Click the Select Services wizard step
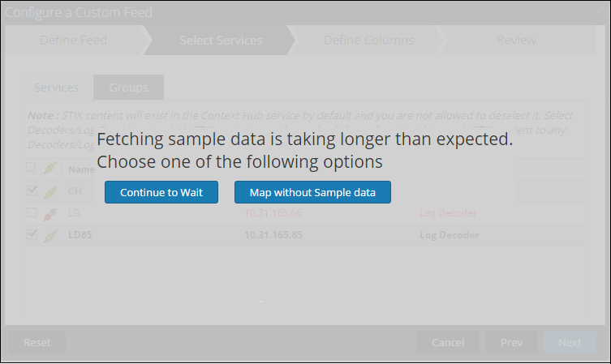This screenshot has width=611, height=364. coord(221,41)
